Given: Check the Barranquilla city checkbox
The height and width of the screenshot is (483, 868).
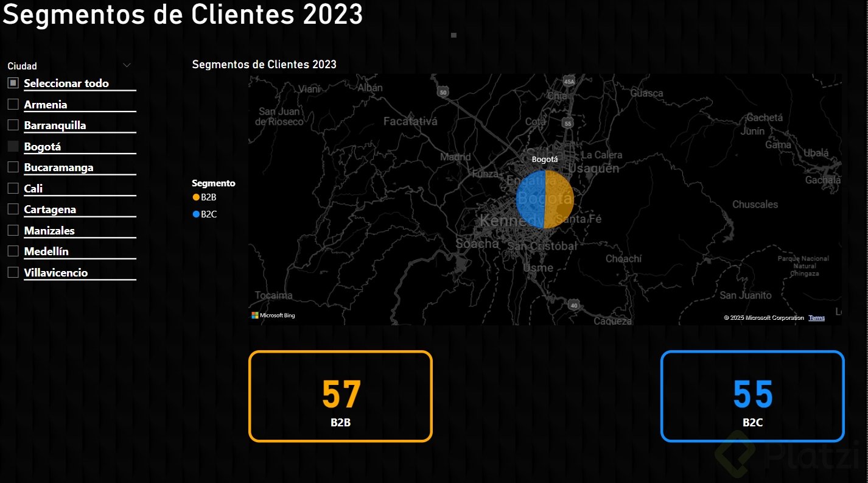Looking at the screenshot, I should (13, 125).
